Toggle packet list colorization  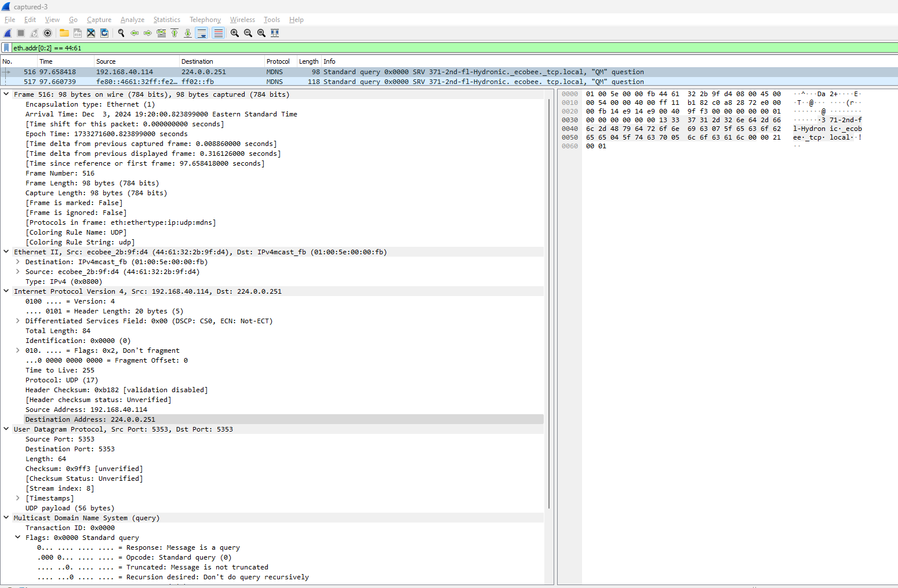218,33
